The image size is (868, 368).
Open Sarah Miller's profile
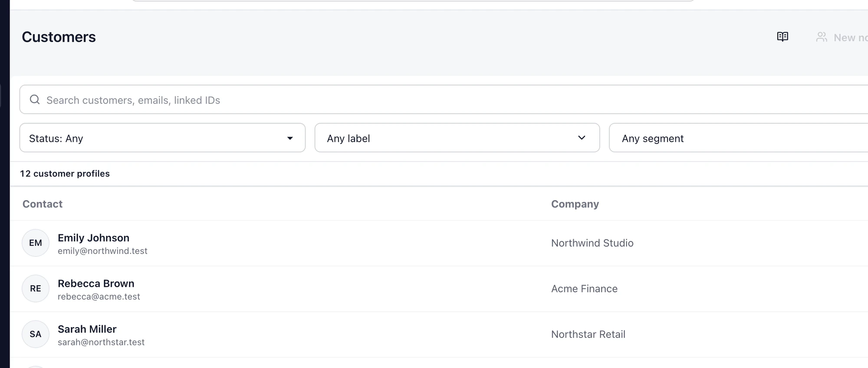(87, 329)
